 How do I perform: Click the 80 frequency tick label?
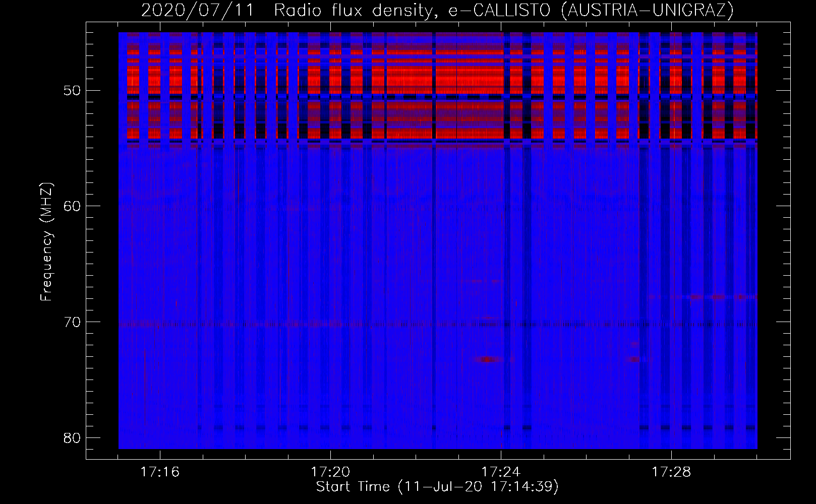[72, 437]
